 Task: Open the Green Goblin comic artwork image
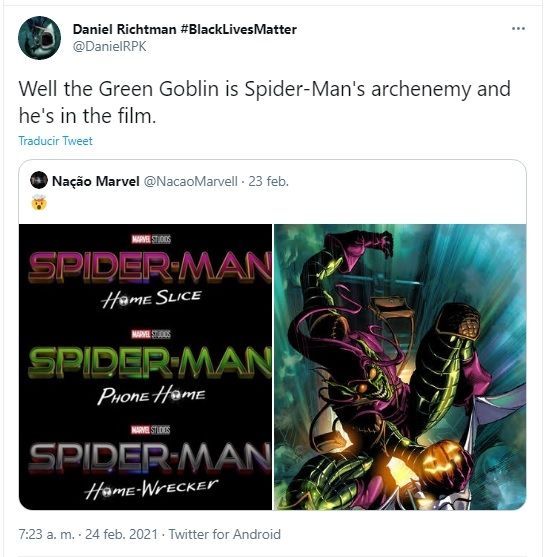[x=400, y=367]
